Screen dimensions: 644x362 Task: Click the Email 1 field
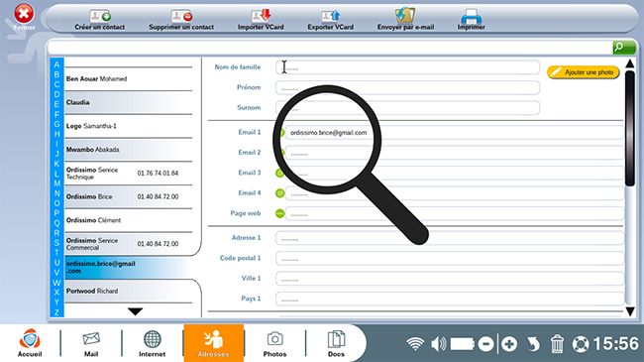point(455,133)
